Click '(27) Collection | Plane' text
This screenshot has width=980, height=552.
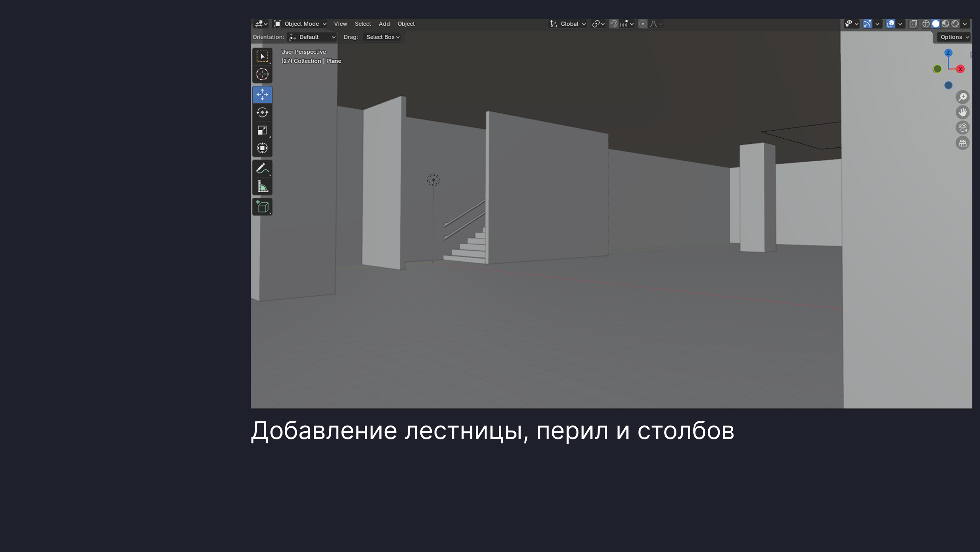click(311, 61)
